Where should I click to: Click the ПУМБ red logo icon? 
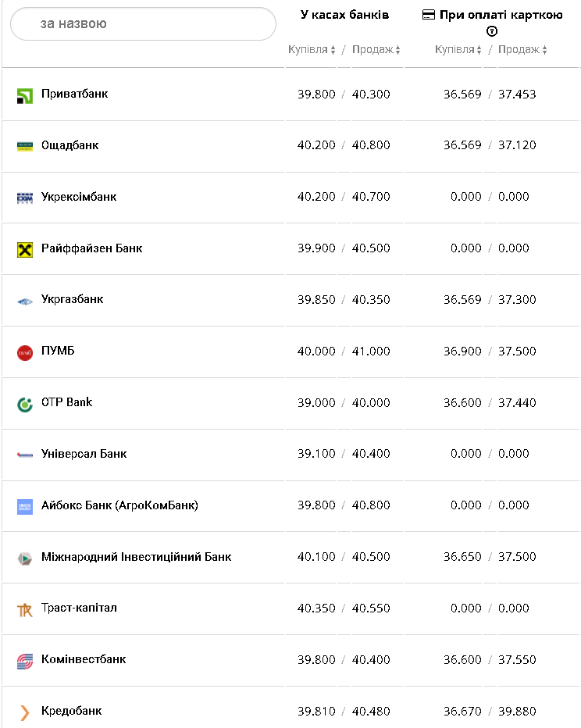tap(25, 352)
